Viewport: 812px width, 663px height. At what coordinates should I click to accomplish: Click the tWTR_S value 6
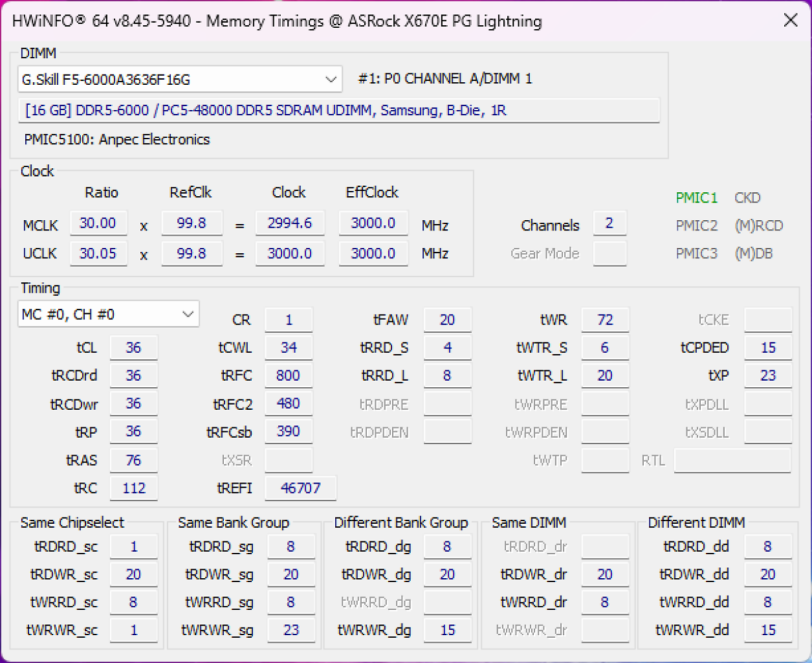[x=605, y=348]
